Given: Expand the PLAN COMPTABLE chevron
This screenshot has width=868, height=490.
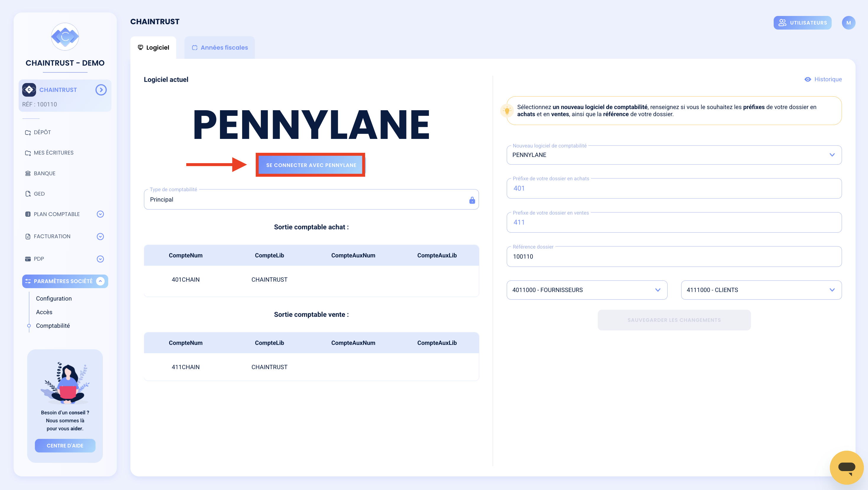Looking at the screenshot, I should (x=100, y=214).
